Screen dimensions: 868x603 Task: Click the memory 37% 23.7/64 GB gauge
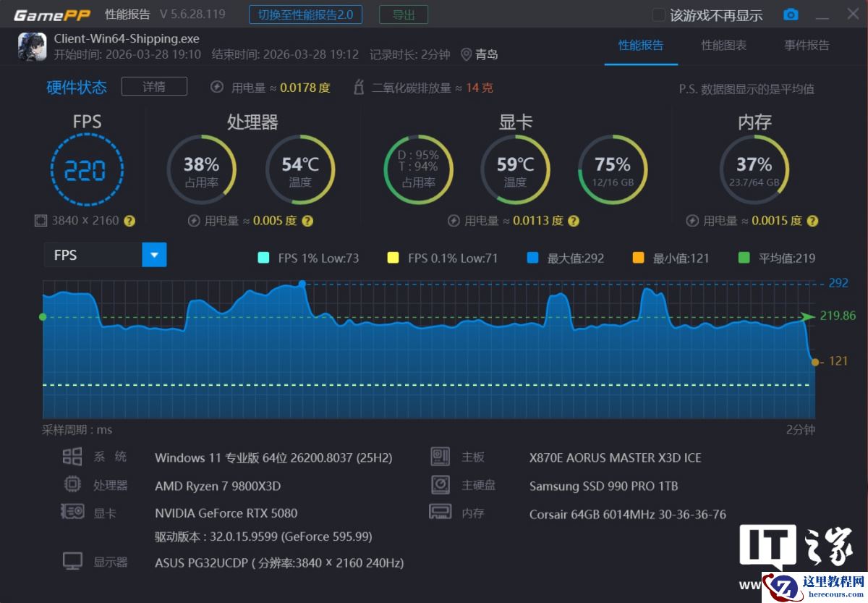point(754,170)
